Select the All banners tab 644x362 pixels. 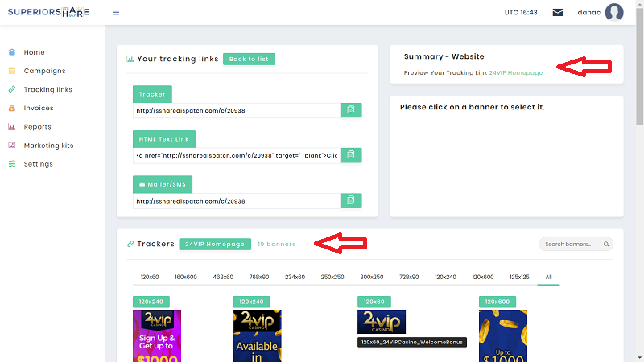click(x=548, y=277)
